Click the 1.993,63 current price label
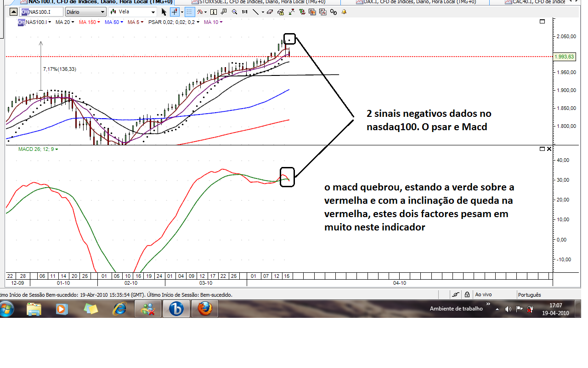This screenshot has height=368, width=588. coord(565,57)
